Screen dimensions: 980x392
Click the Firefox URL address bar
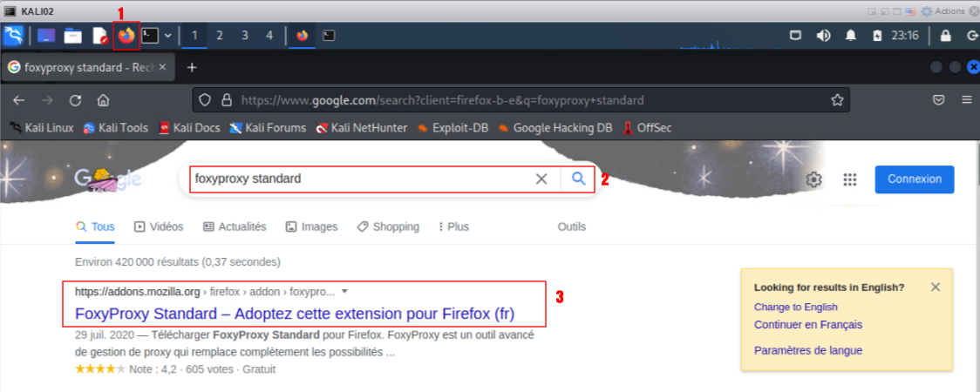(x=523, y=99)
